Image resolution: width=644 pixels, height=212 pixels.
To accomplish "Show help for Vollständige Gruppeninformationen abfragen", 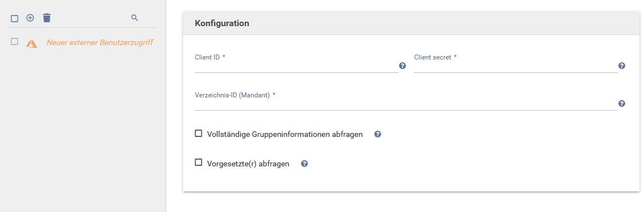I will point(378,134).
